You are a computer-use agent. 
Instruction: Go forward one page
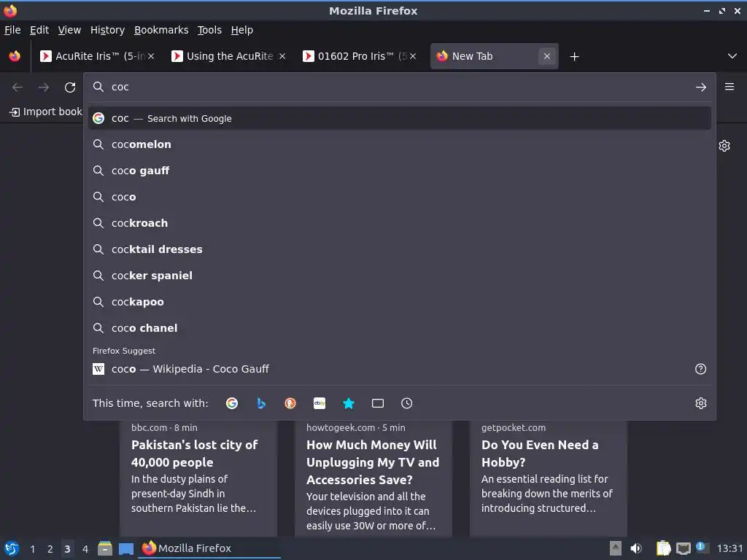[44, 87]
